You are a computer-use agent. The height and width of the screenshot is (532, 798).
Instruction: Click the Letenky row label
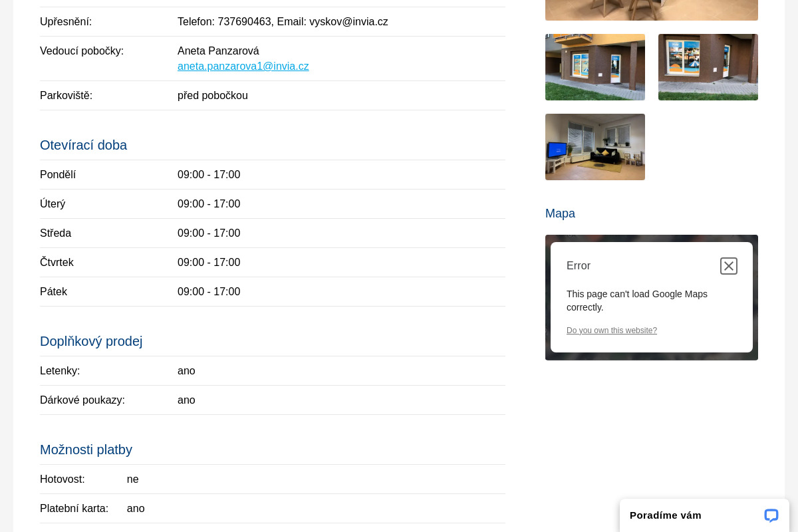pos(60,371)
